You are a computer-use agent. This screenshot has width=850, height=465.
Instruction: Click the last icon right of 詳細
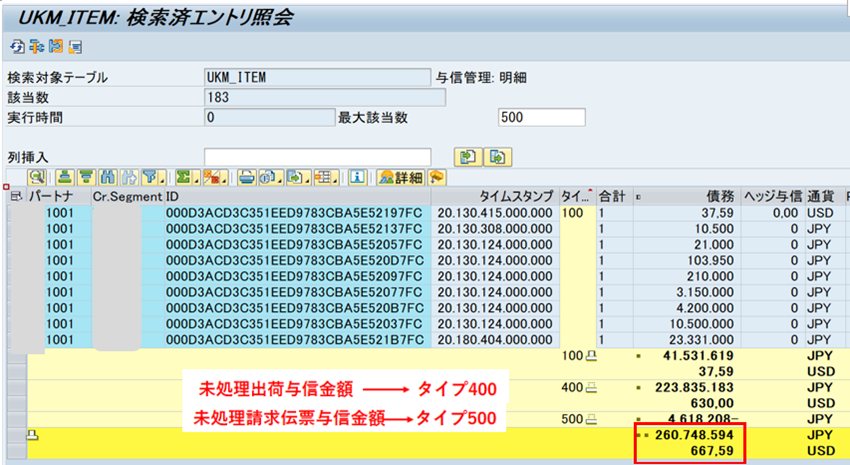[436, 177]
